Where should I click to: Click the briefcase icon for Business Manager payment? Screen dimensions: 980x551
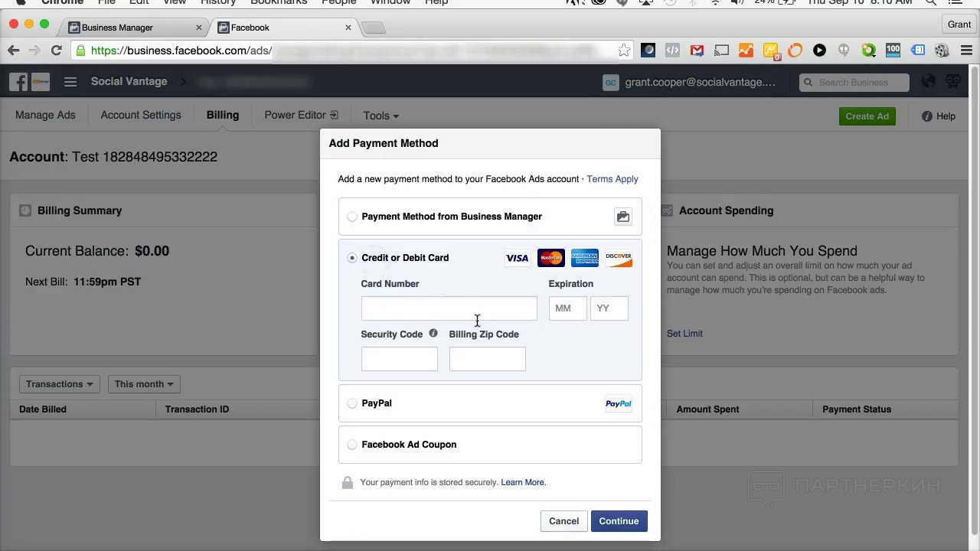[x=623, y=217]
